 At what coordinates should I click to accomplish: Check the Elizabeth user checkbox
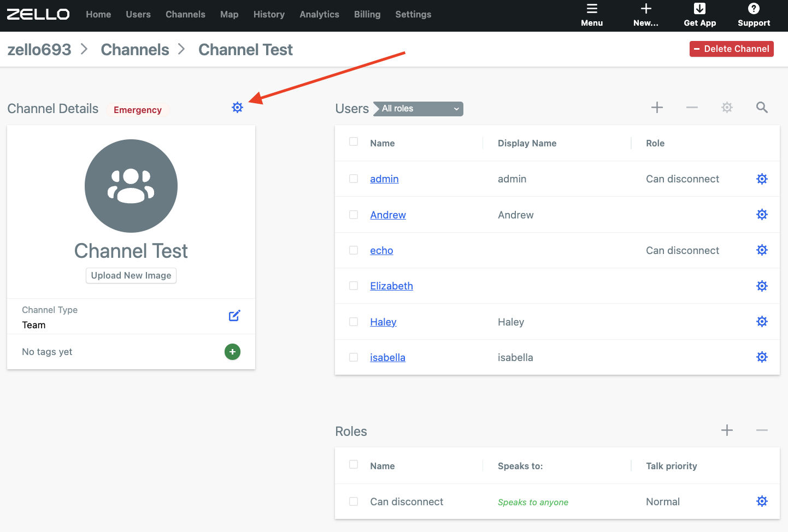pos(354,286)
